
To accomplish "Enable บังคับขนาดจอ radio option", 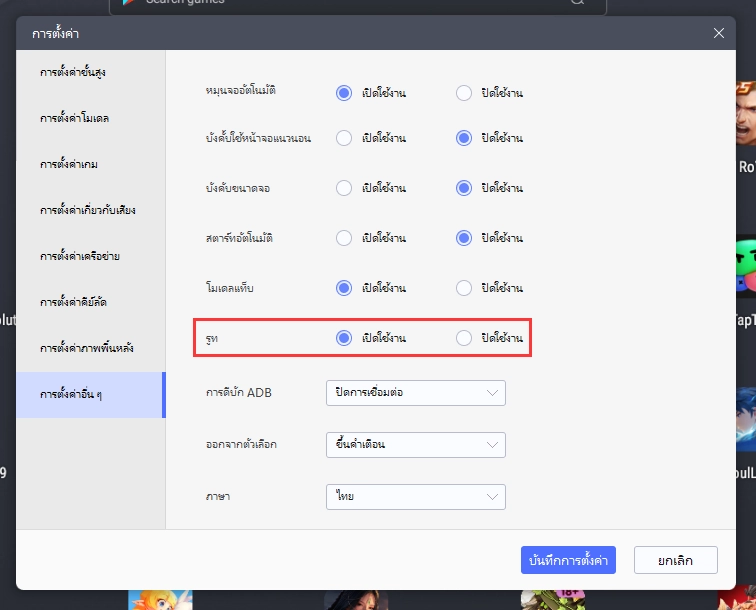I will 344,188.
